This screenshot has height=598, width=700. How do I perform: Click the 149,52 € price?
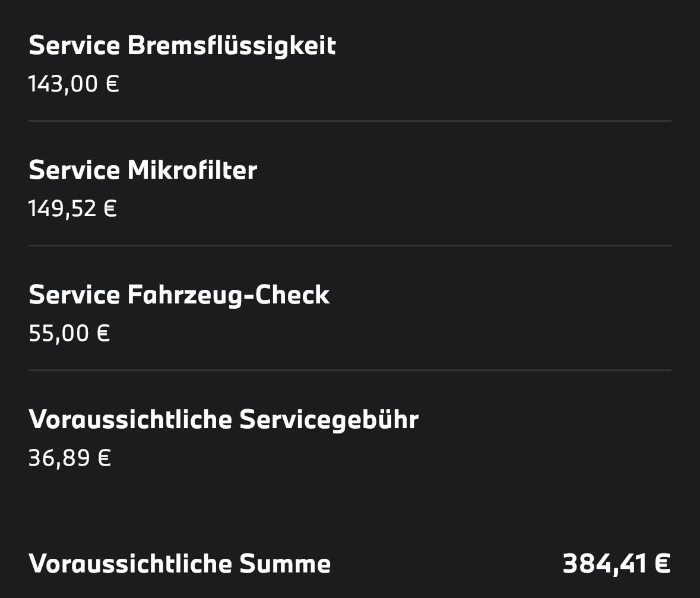coord(72,208)
